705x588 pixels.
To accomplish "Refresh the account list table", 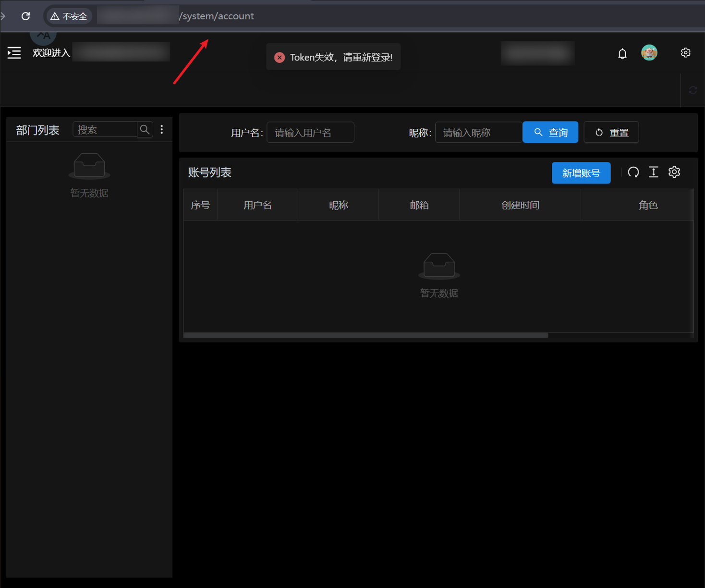I will (633, 172).
